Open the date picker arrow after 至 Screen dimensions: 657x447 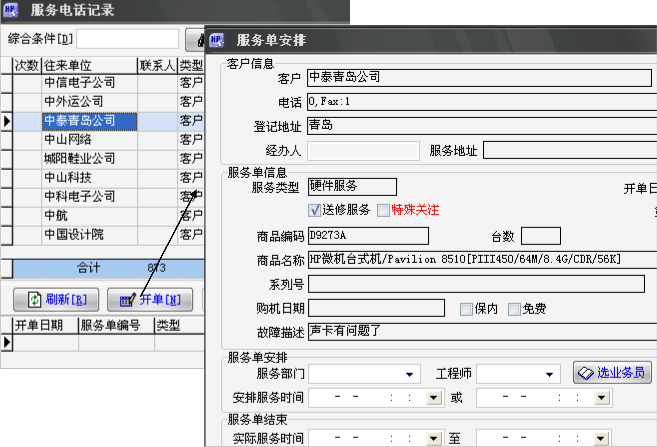601,438
